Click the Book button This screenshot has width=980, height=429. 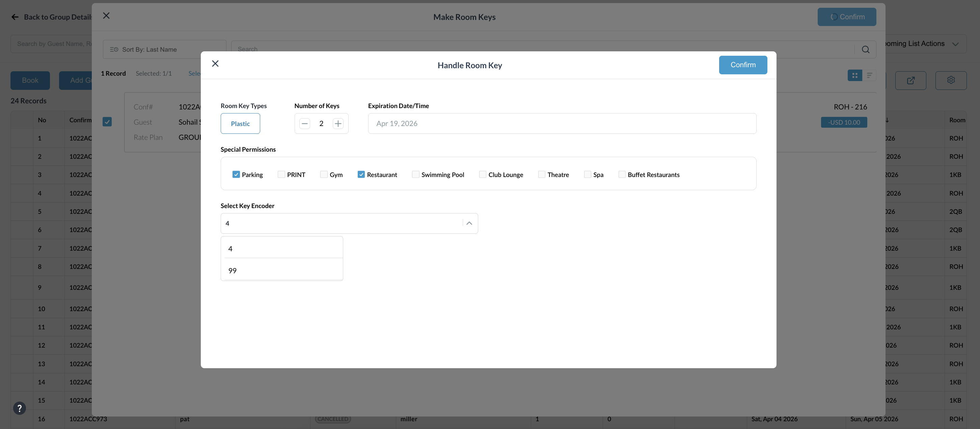point(30,80)
